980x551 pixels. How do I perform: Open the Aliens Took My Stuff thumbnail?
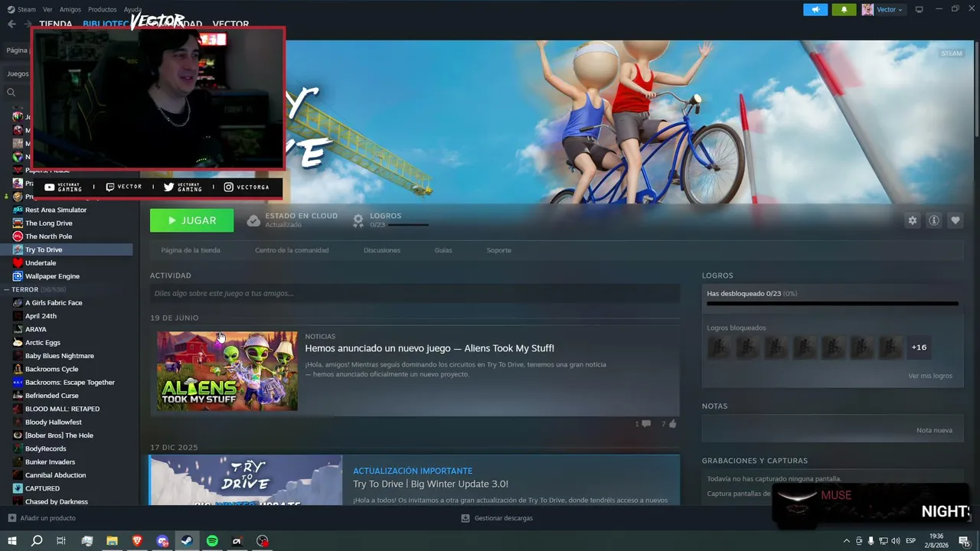coord(227,371)
